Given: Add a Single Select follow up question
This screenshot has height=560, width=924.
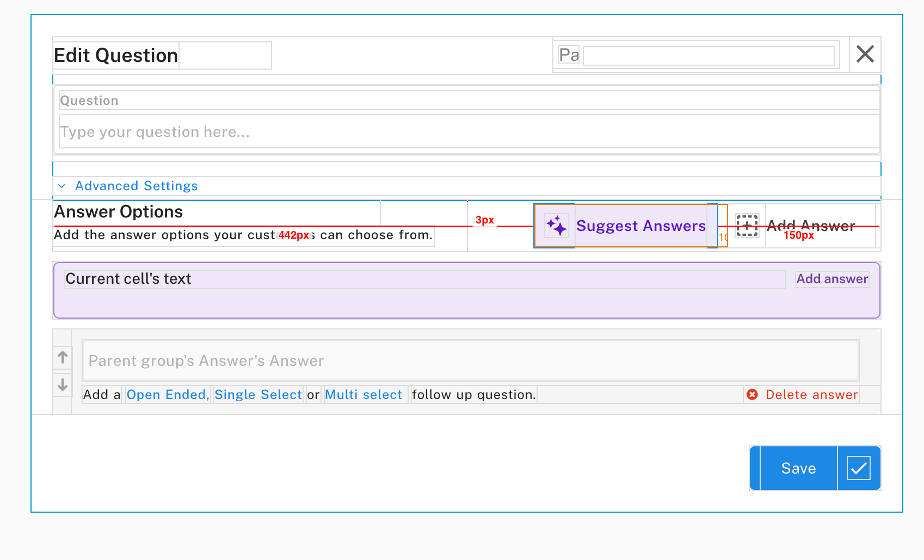Looking at the screenshot, I should click(258, 394).
